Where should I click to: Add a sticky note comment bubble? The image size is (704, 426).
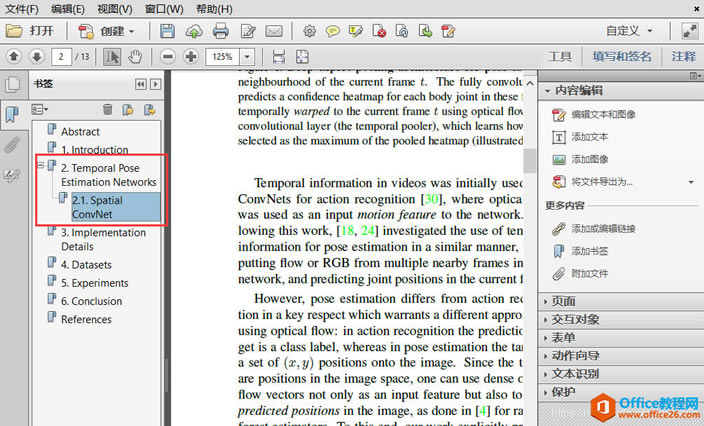332,31
